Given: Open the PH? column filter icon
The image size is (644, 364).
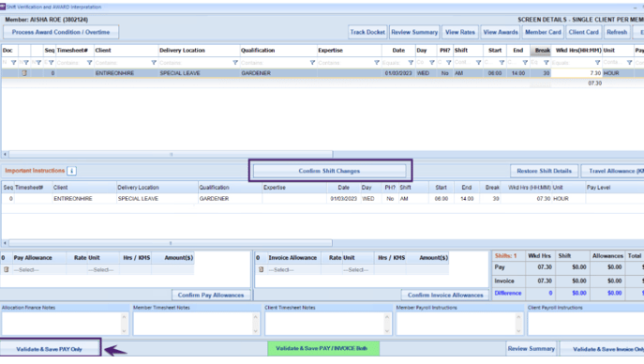Looking at the screenshot, I should 448,63.
